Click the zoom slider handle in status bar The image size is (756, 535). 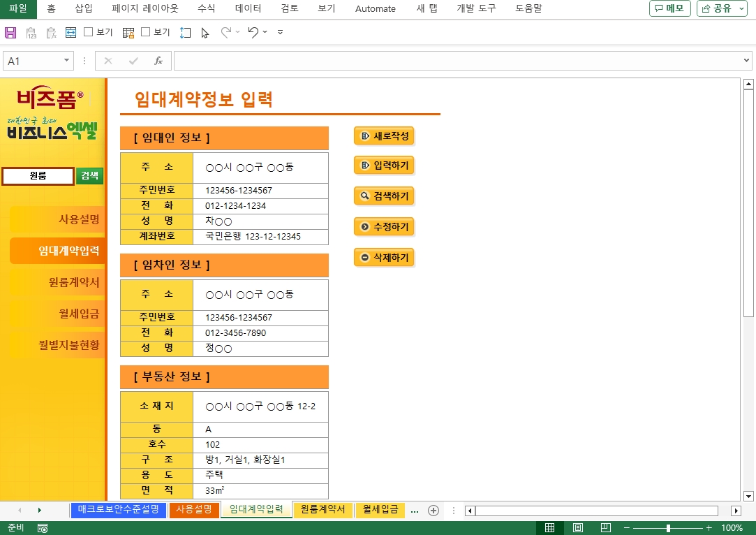coord(668,528)
